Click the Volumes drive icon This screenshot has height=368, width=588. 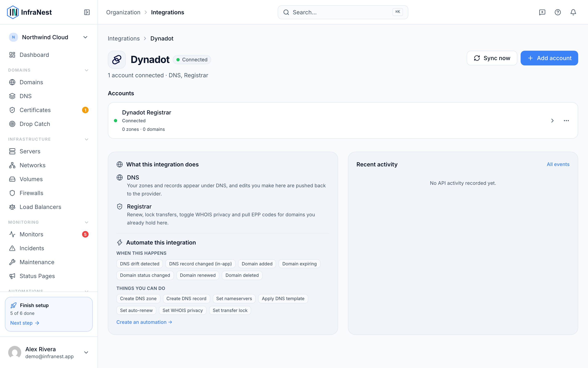tap(12, 179)
